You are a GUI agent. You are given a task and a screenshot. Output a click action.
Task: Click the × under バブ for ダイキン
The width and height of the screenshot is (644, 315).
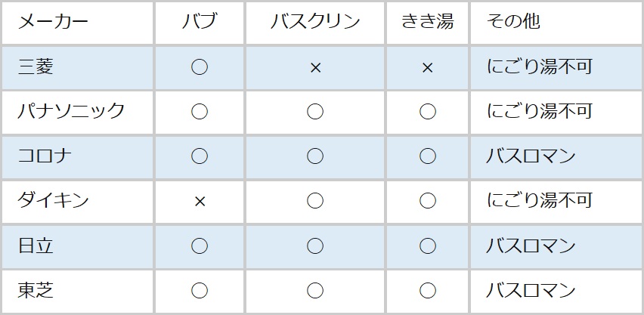200,201
